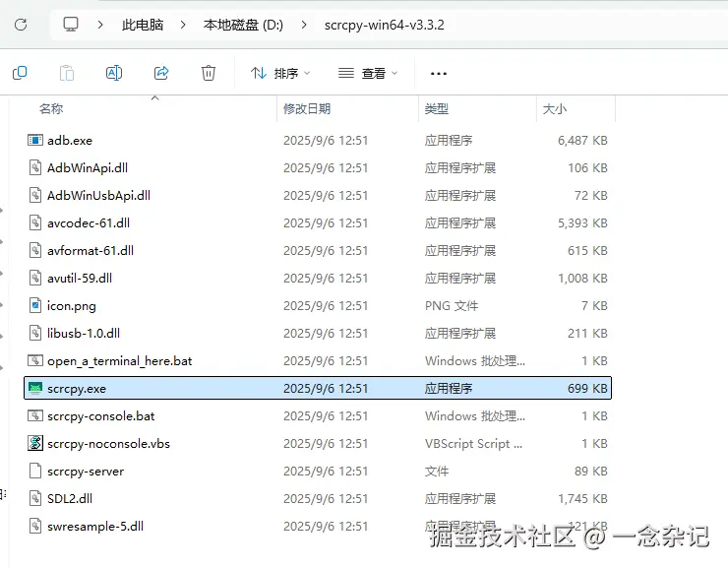Click the libusb-1.0.dll file icon
The image size is (728, 568).
click(35, 333)
